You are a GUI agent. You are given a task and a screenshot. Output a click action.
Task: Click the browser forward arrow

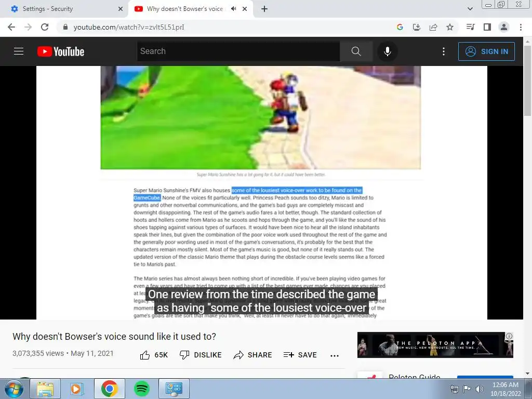(28, 27)
